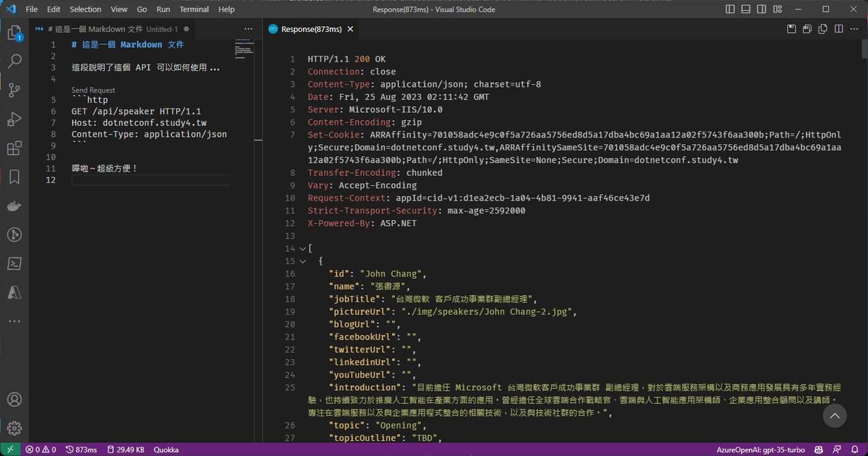
Task: Open the Edit menu
Action: click(54, 9)
